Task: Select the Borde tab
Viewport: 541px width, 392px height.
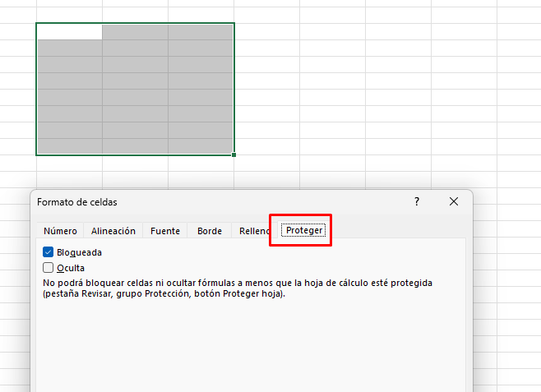Action: pos(210,231)
